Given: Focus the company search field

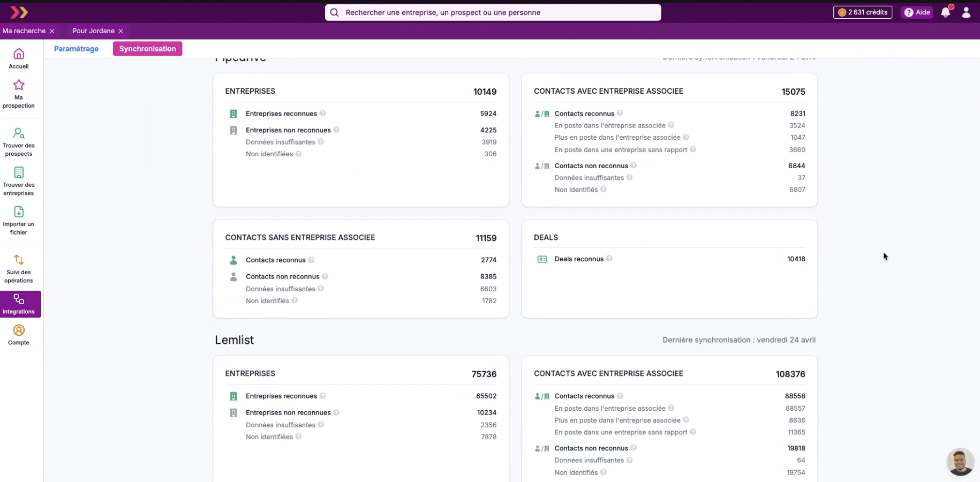Looking at the screenshot, I should tap(493, 12).
